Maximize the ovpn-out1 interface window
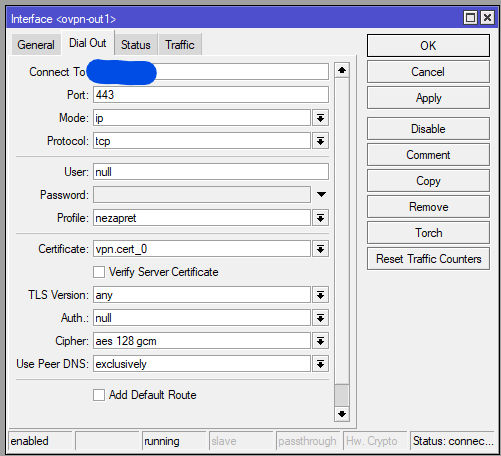 (x=470, y=18)
